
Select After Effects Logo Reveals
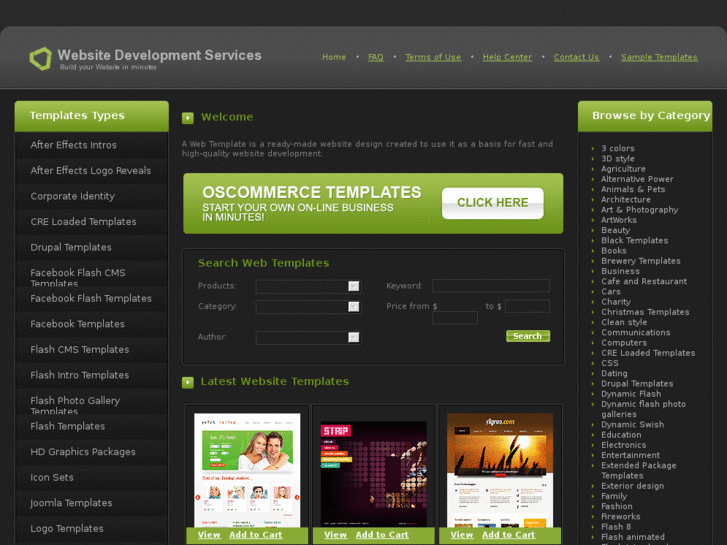tap(92, 171)
